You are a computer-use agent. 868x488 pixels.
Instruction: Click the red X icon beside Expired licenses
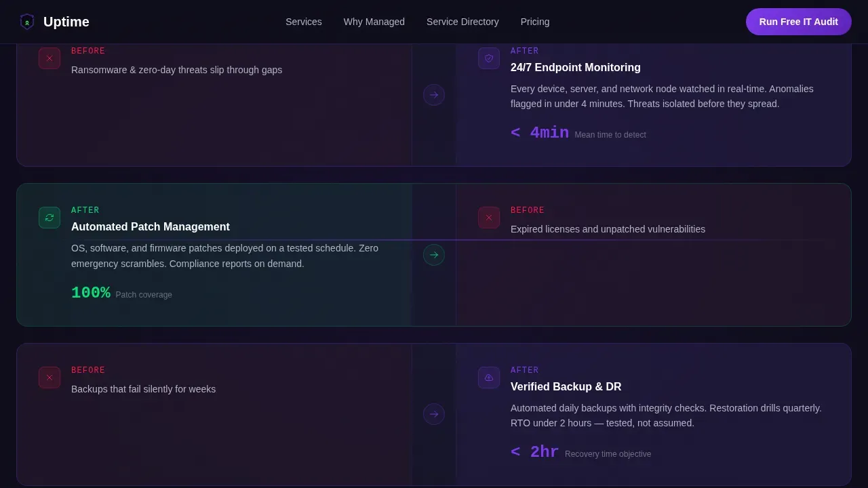(489, 218)
